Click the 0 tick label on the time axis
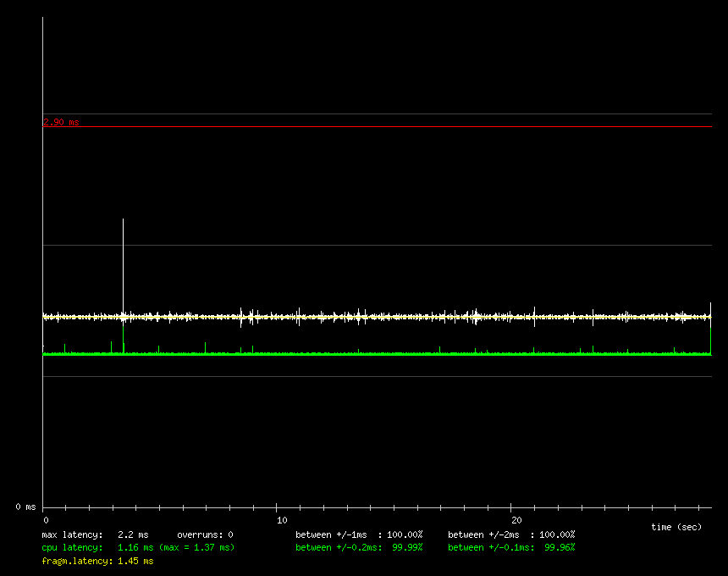This screenshot has height=576, width=728. pyautogui.click(x=46, y=520)
